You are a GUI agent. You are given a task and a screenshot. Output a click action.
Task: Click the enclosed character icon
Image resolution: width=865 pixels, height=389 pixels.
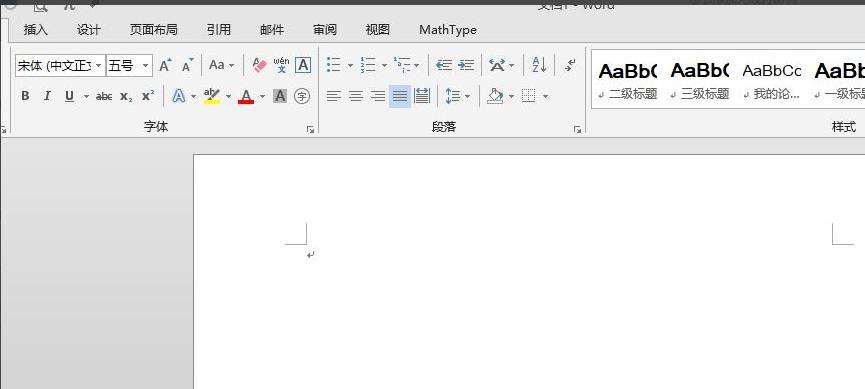click(x=302, y=97)
